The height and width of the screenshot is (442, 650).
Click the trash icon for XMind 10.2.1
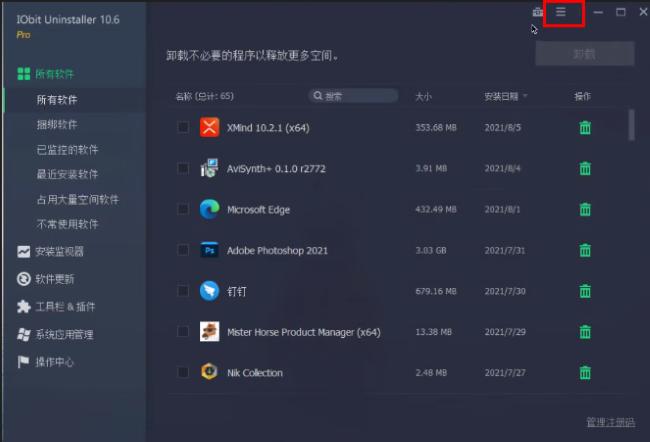[585, 128]
